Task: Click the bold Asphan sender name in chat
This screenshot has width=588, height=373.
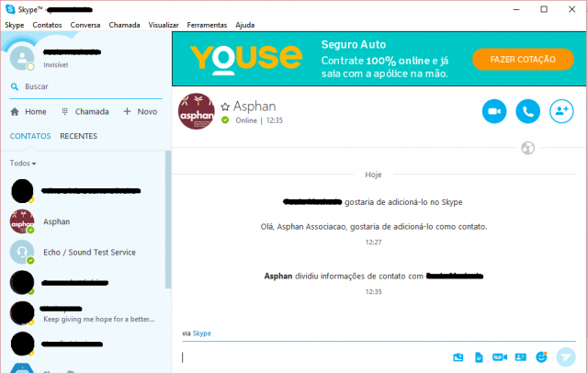Action: click(x=277, y=277)
